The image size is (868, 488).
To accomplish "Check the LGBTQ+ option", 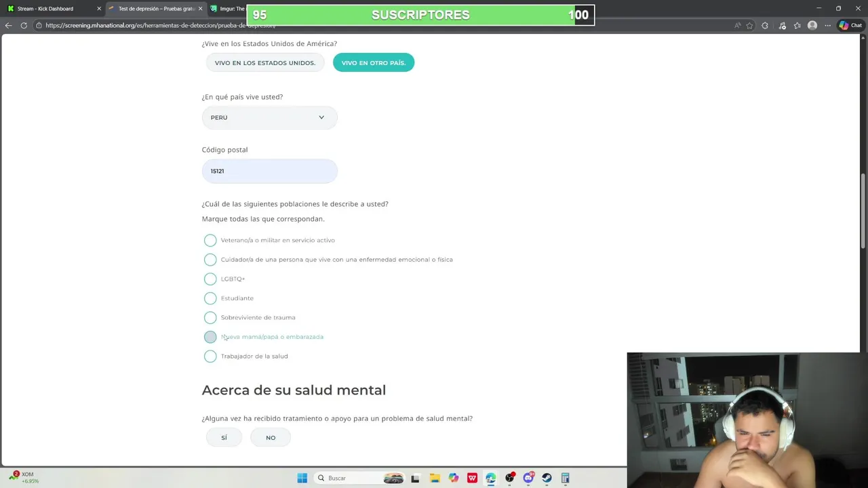I will tap(210, 279).
